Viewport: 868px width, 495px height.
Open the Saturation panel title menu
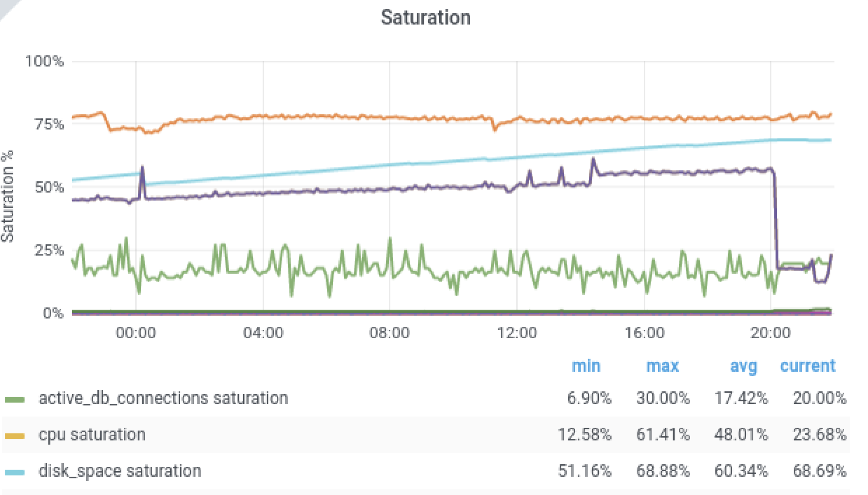(x=426, y=18)
